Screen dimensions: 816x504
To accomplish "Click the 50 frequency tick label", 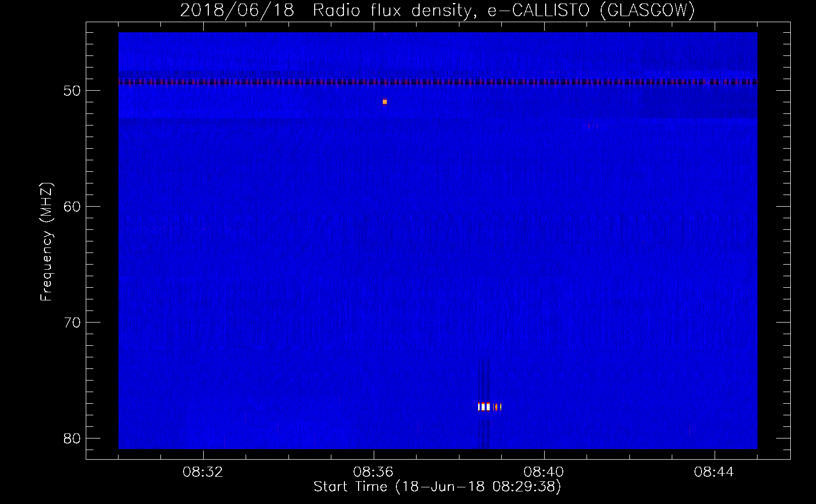I will (x=73, y=91).
